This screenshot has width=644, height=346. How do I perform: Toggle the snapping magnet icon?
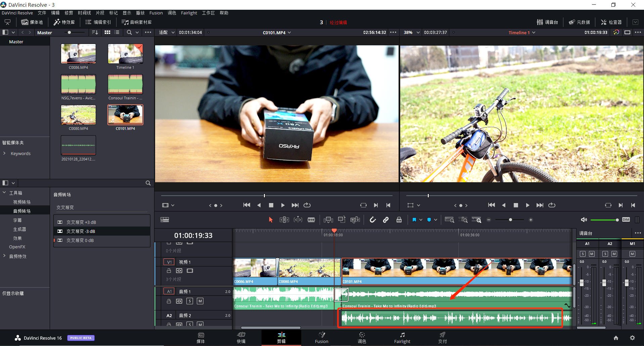pos(373,220)
